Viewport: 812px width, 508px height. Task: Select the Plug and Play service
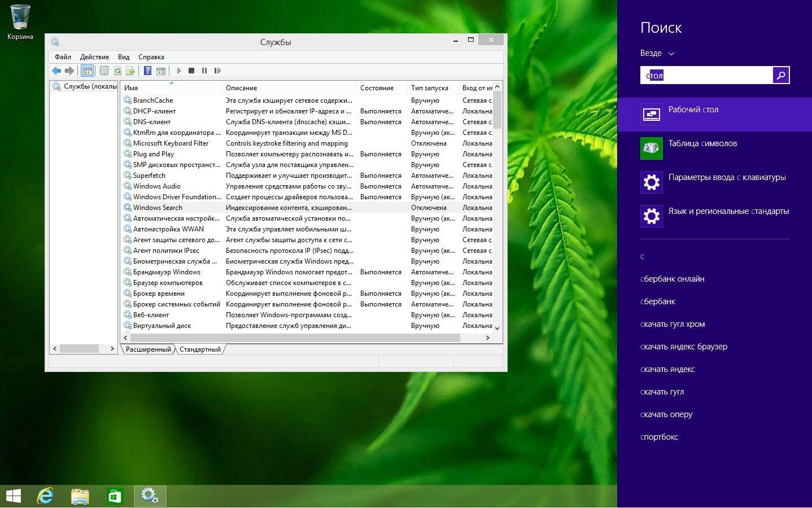[307, 154]
